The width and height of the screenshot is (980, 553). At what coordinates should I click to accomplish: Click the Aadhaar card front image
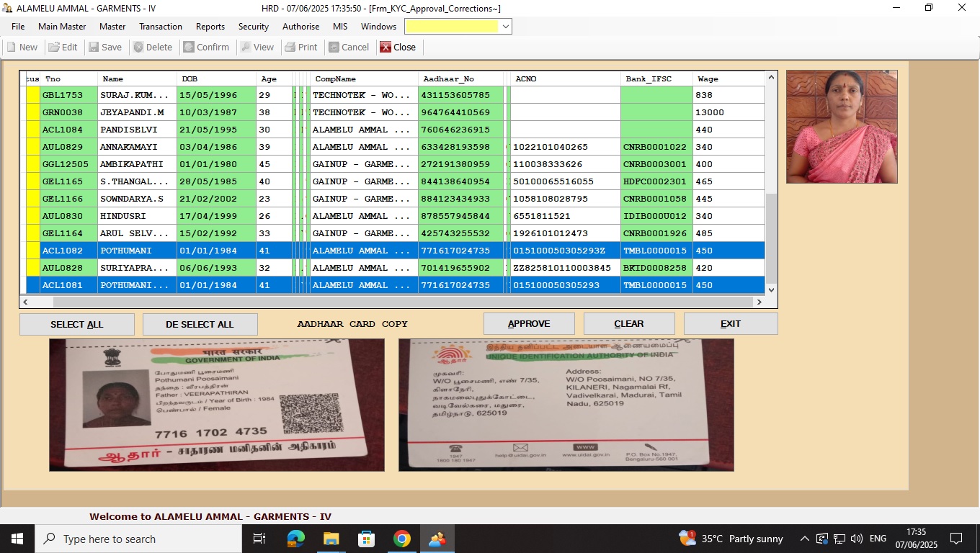216,405
